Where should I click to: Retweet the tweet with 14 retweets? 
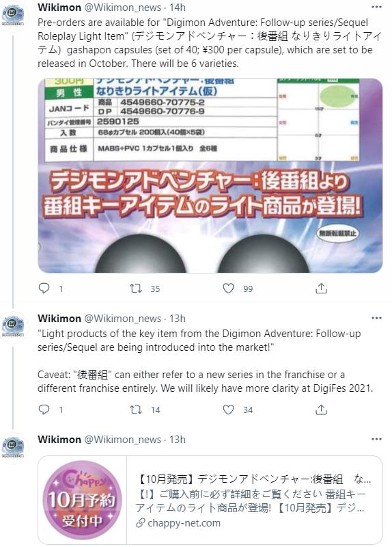click(136, 410)
